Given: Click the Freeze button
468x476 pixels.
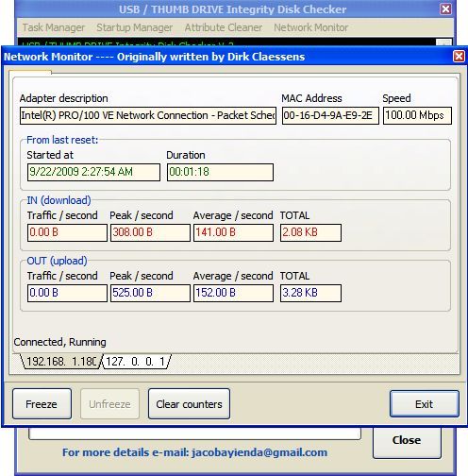Looking at the screenshot, I should [42, 404].
